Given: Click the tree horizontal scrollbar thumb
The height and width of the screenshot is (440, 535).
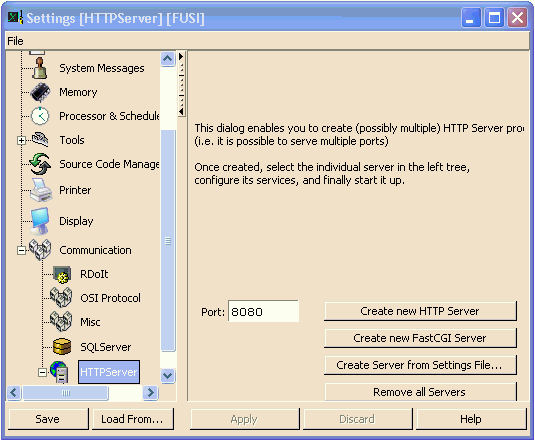Looking at the screenshot, I should click(66, 393).
